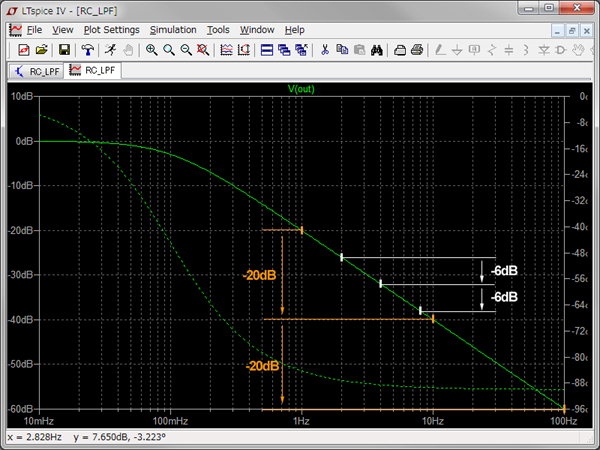This screenshot has height=450, width=600.
Task: Open Control Panel via the hammer icon
Action: pos(88,50)
